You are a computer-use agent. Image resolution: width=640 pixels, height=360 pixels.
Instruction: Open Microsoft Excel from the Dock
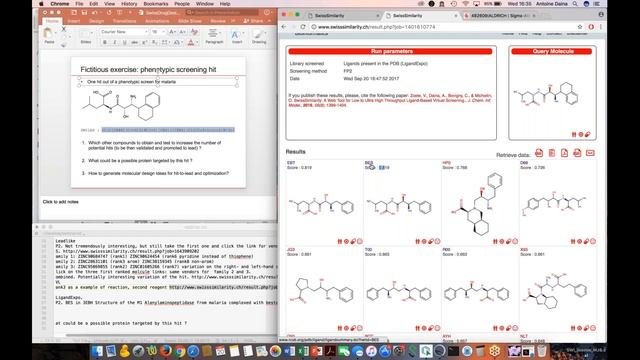pyautogui.click(x=303, y=351)
